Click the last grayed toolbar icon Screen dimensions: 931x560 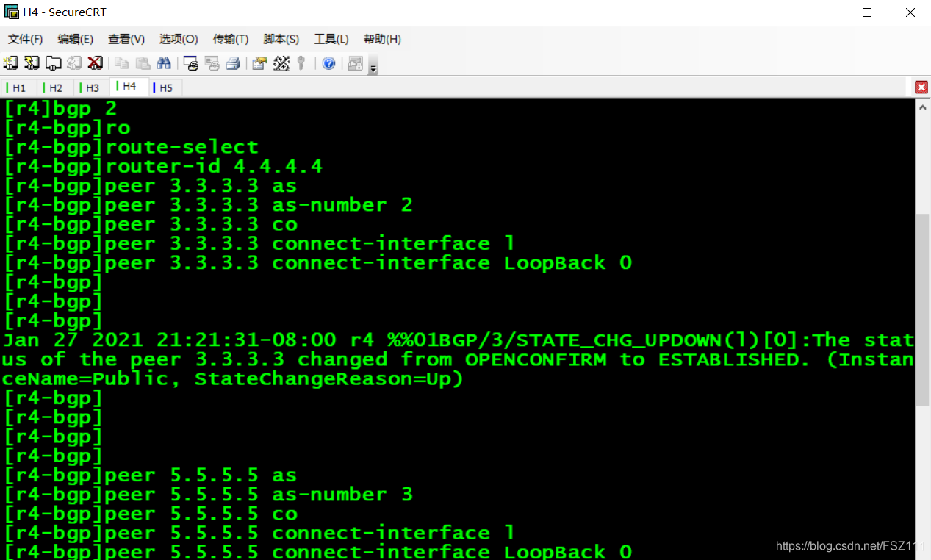pos(356,63)
